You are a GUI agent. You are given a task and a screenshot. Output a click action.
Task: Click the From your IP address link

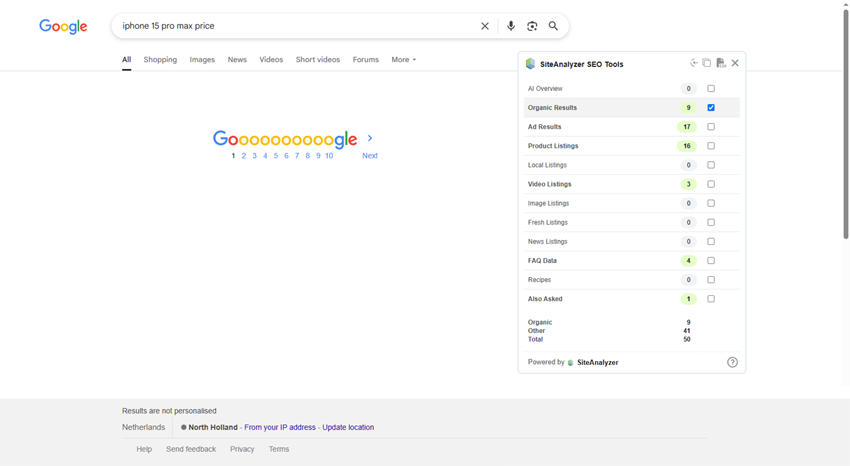click(x=280, y=428)
